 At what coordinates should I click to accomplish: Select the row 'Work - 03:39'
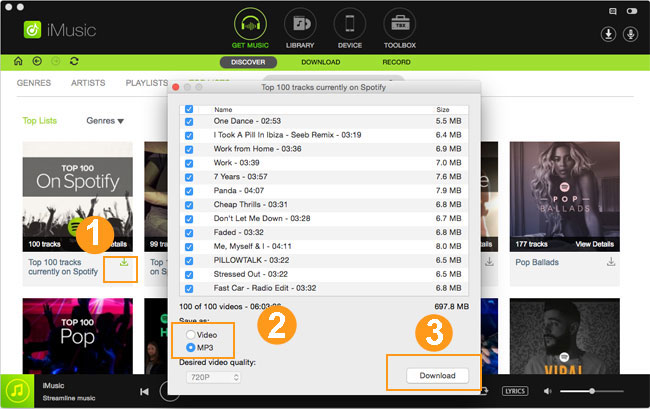pos(324,162)
